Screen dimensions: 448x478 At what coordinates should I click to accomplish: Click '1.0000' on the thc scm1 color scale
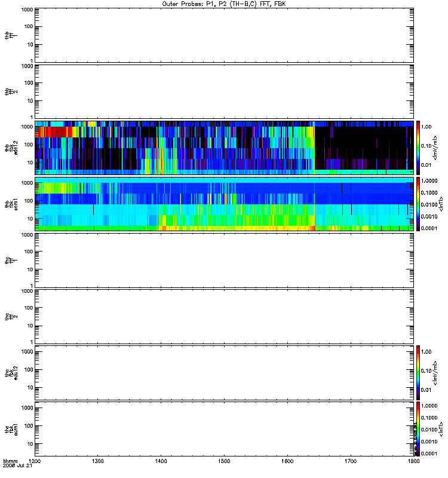pyautogui.click(x=429, y=406)
